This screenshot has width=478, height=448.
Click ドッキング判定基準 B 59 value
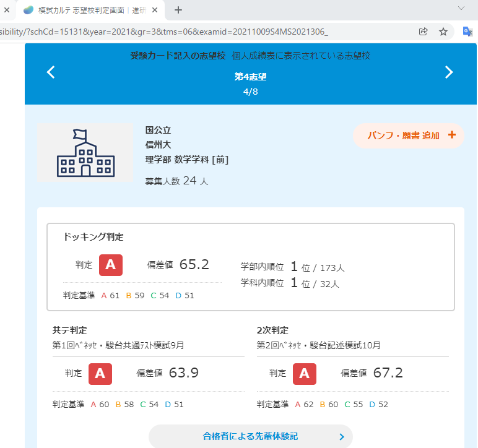pyautogui.click(x=135, y=295)
